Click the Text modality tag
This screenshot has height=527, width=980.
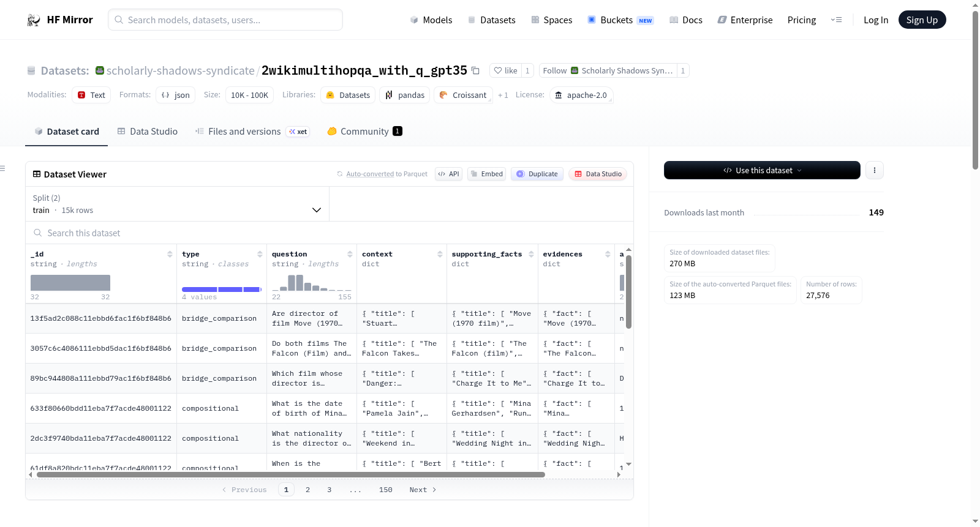coord(91,95)
